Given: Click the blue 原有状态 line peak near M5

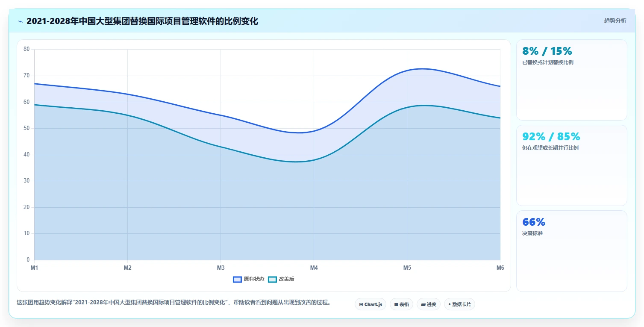Looking at the screenshot, I should click(x=422, y=68).
